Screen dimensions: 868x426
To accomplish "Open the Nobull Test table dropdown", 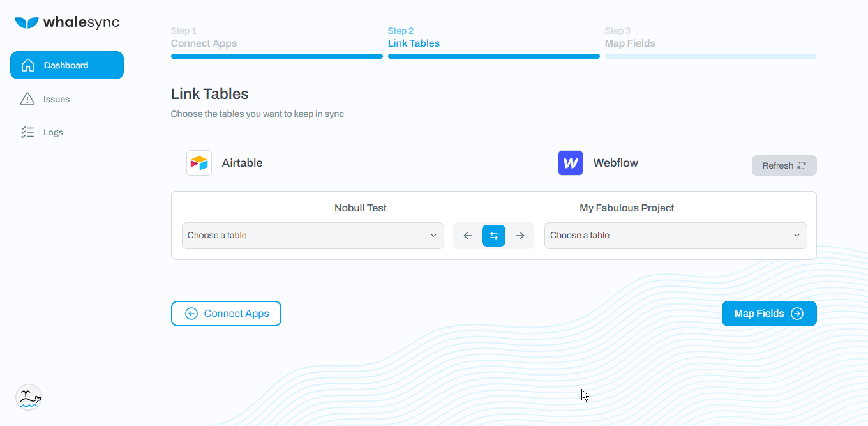I will [x=313, y=236].
